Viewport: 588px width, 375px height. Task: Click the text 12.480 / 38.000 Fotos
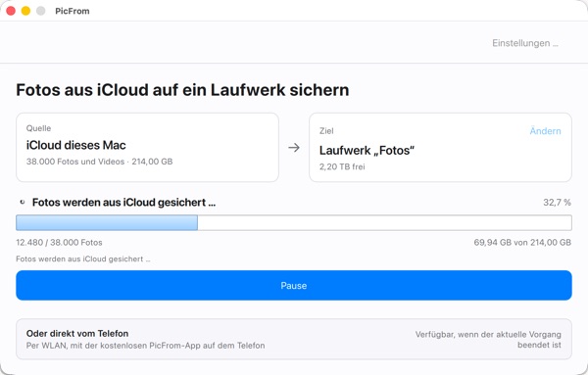pyautogui.click(x=59, y=243)
